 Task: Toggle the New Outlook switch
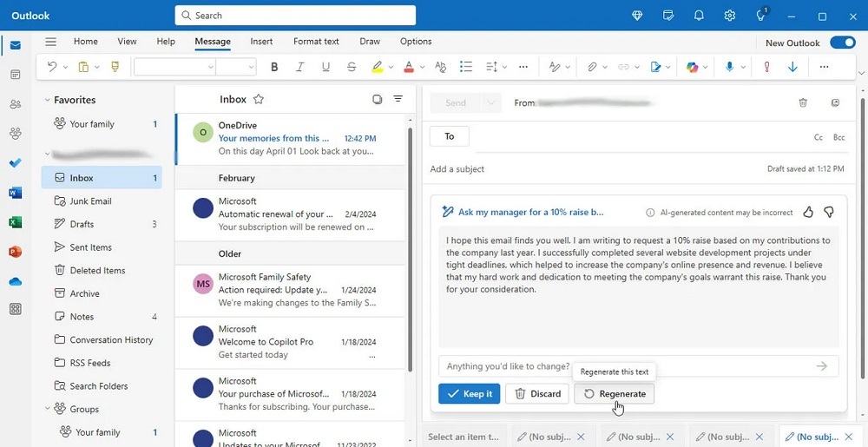pyautogui.click(x=842, y=42)
